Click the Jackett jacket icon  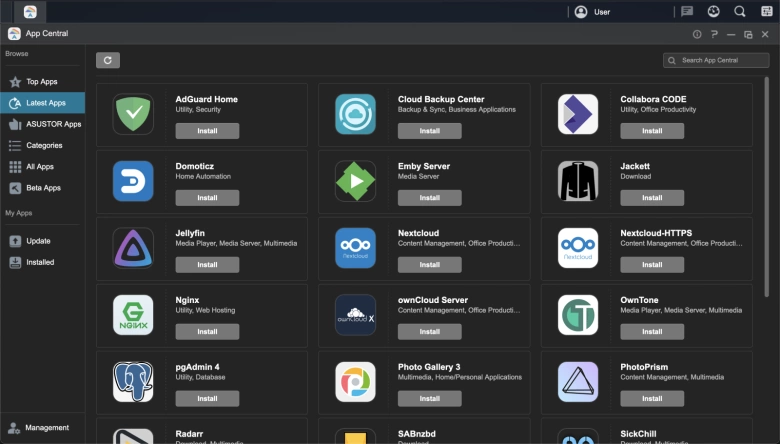(578, 181)
